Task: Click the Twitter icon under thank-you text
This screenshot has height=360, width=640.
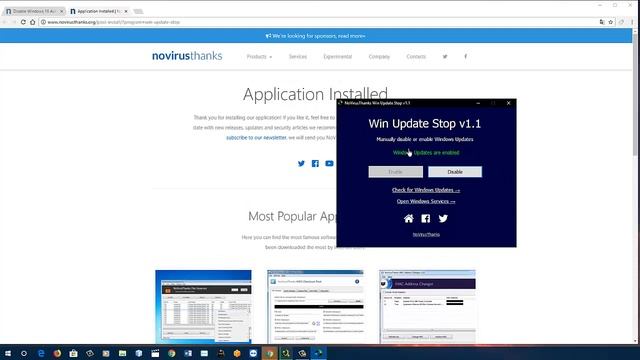Action: tap(301, 163)
